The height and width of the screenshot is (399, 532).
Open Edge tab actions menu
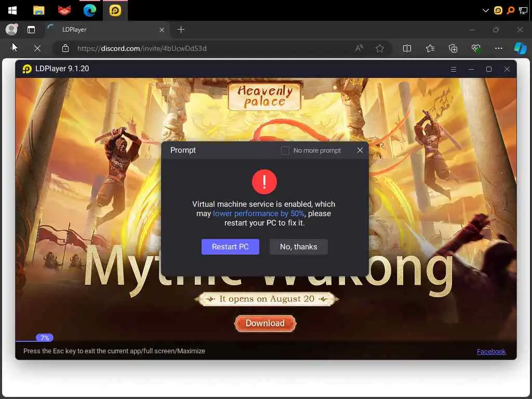coord(31,30)
